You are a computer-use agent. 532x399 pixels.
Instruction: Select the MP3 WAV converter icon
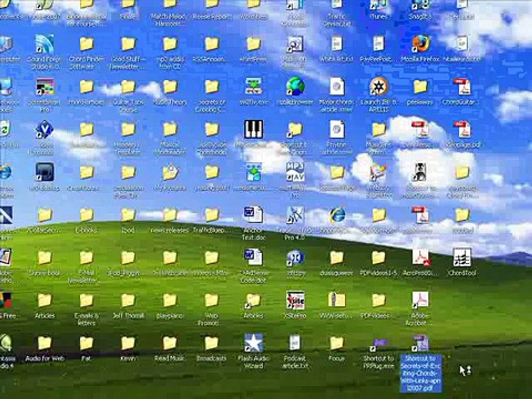coord(295,172)
